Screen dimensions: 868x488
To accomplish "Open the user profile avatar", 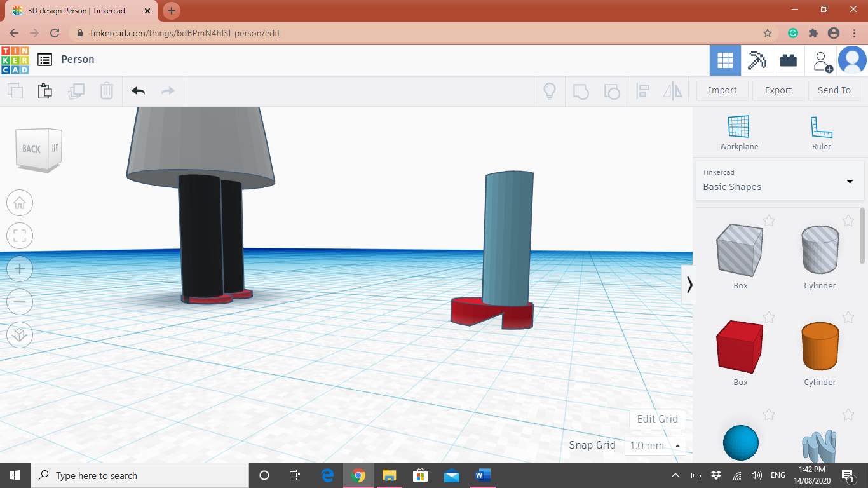I will pos(852,60).
